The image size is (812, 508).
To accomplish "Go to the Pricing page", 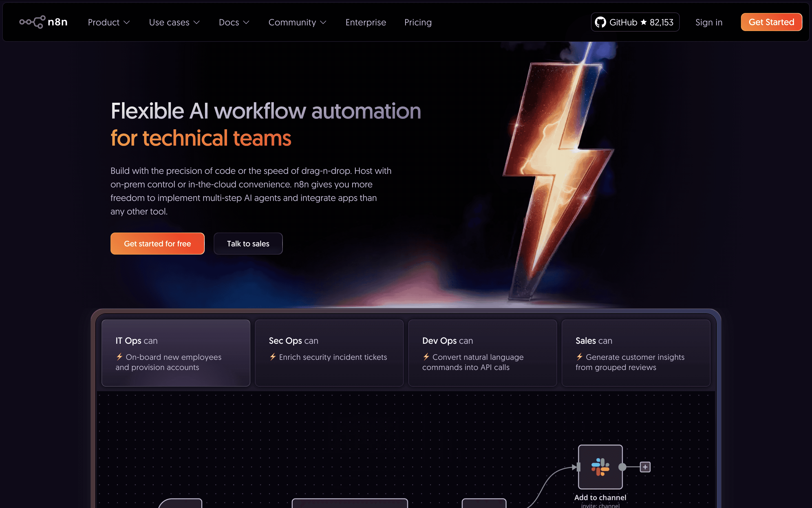I will pyautogui.click(x=418, y=22).
